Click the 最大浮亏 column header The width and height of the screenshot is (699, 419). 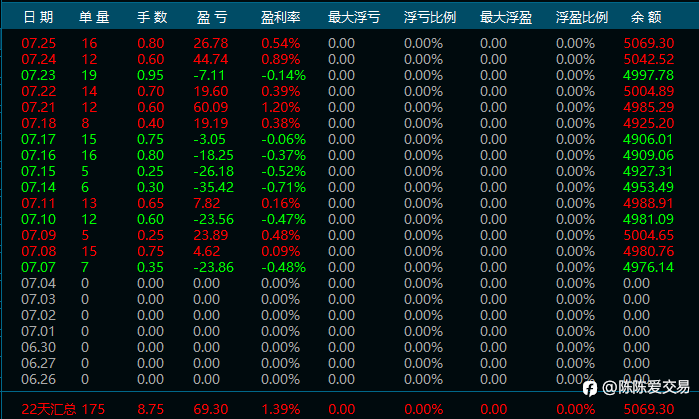tap(354, 17)
